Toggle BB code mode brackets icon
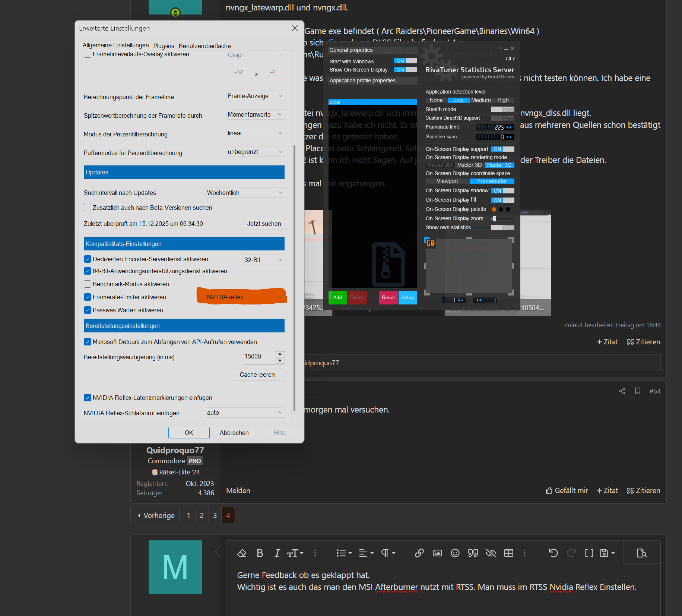The width and height of the screenshot is (682, 616). [x=589, y=553]
